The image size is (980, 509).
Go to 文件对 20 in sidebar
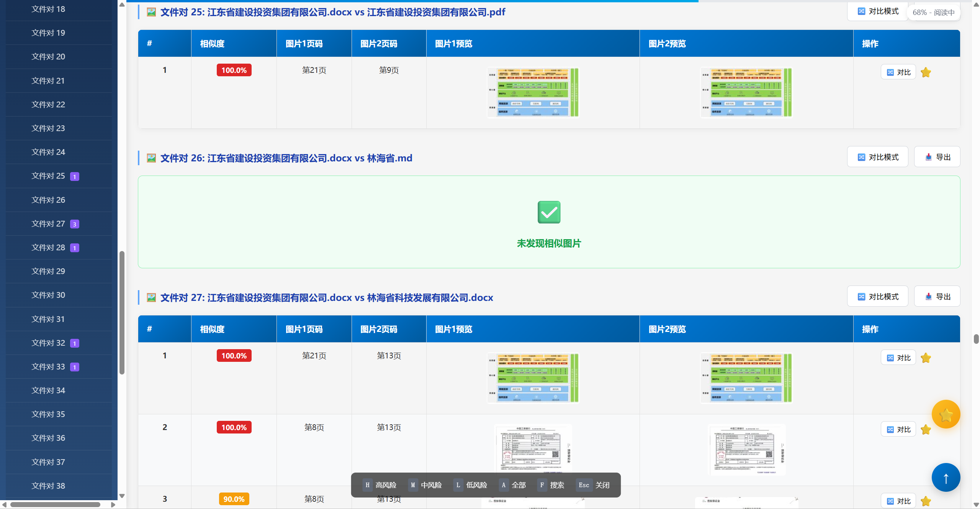click(59, 57)
